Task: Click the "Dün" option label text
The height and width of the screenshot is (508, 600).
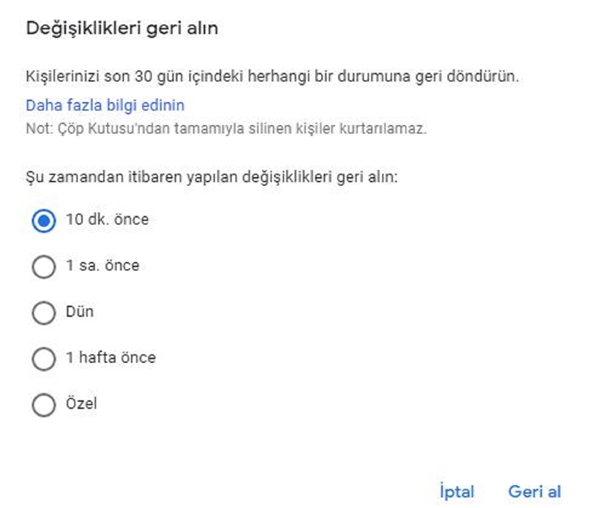Action: (x=79, y=312)
